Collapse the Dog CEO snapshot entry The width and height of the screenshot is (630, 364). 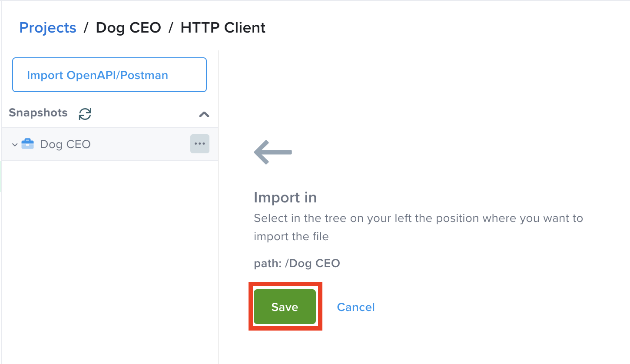pyautogui.click(x=15, y=144)
